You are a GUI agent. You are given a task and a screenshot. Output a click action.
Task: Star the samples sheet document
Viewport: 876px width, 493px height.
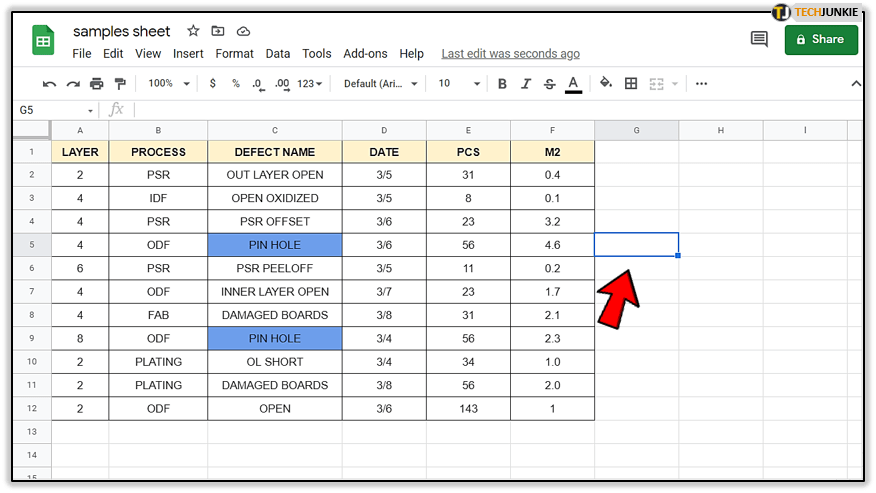point(194,32)
